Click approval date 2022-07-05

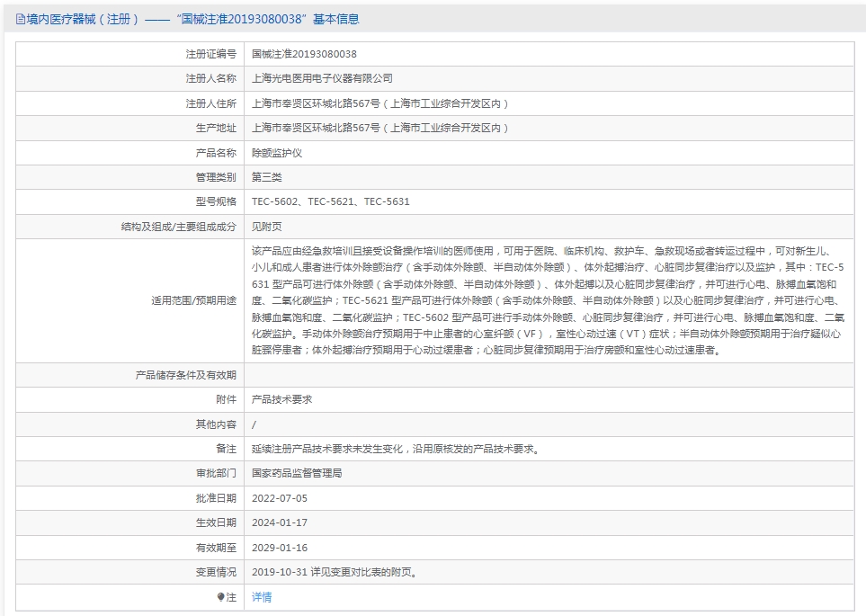(279, 498)
